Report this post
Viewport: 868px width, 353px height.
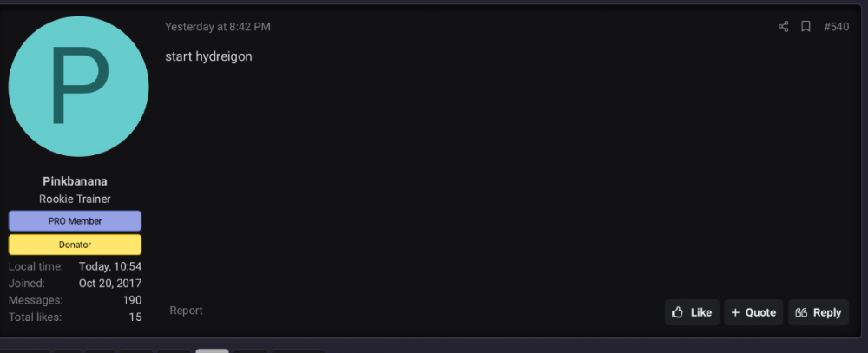tap(186, 311)
